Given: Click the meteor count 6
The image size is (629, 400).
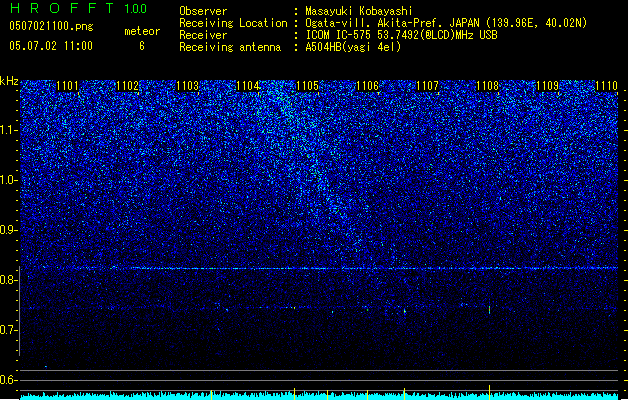Looking at the screenshot, I should [142, 46].
